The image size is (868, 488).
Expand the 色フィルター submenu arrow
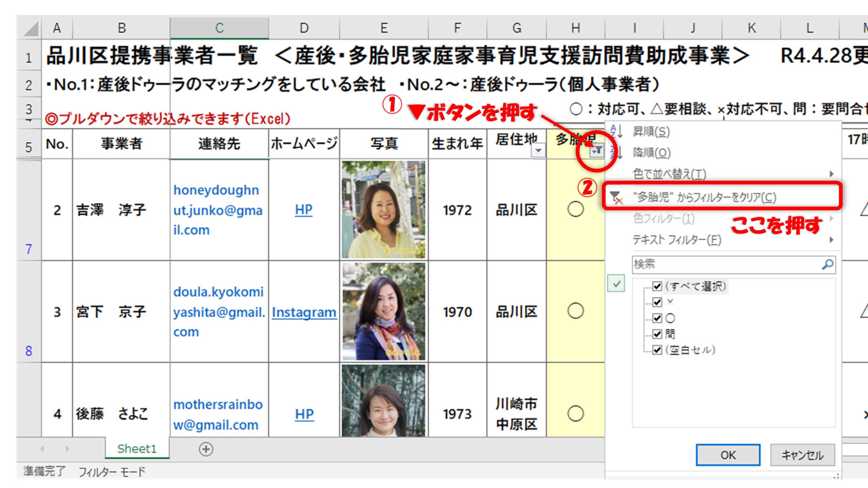[831, 219]
